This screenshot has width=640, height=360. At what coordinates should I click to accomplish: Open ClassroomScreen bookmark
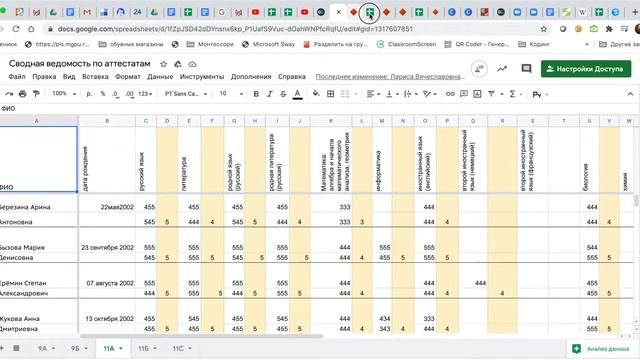406,44
